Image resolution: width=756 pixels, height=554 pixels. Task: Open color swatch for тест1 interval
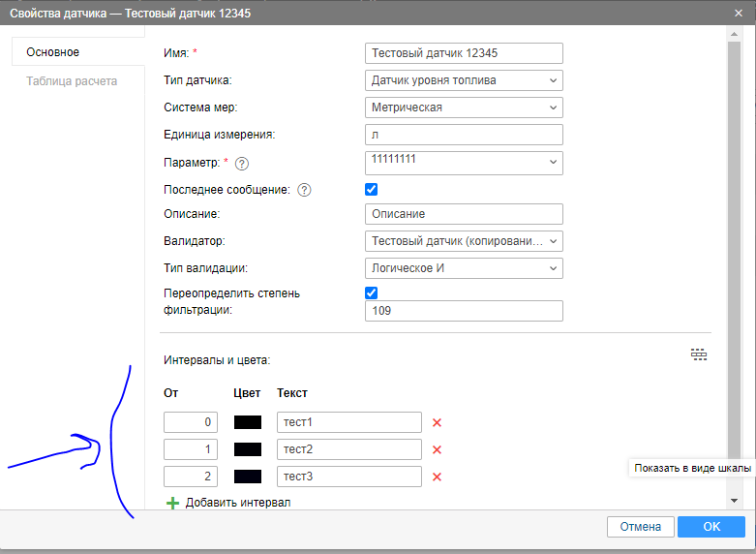(248, 422)
